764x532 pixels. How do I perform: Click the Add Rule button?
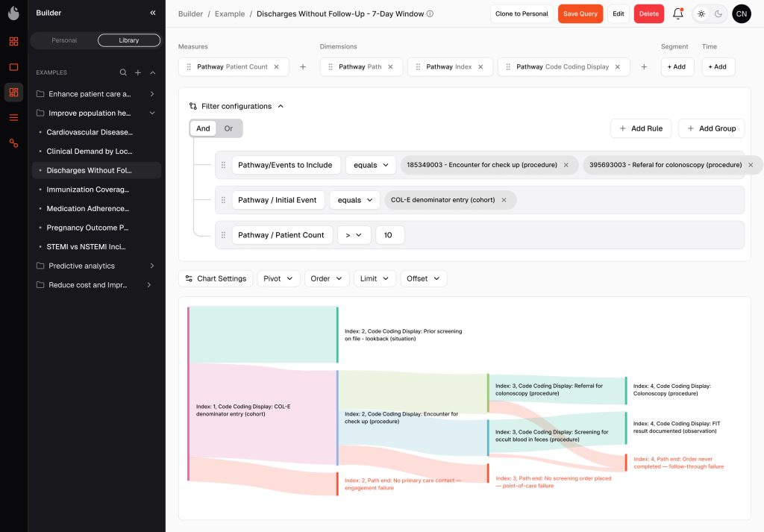641,128
